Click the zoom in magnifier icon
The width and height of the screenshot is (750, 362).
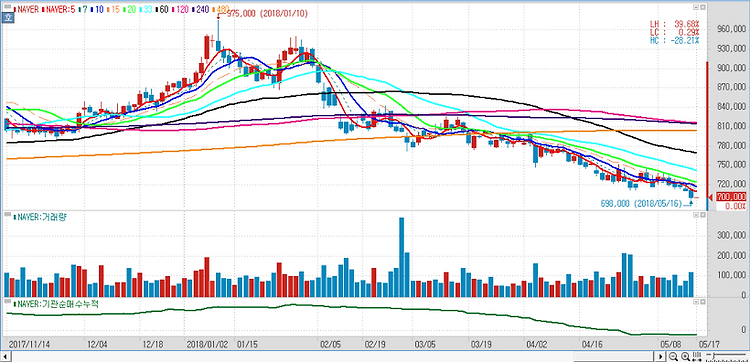pyautogui.click(x=685, y=356)
